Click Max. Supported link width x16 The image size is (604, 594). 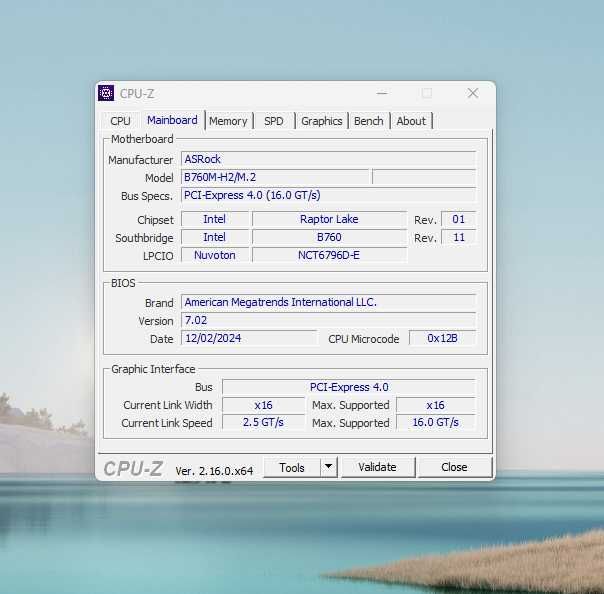[436, 405]
